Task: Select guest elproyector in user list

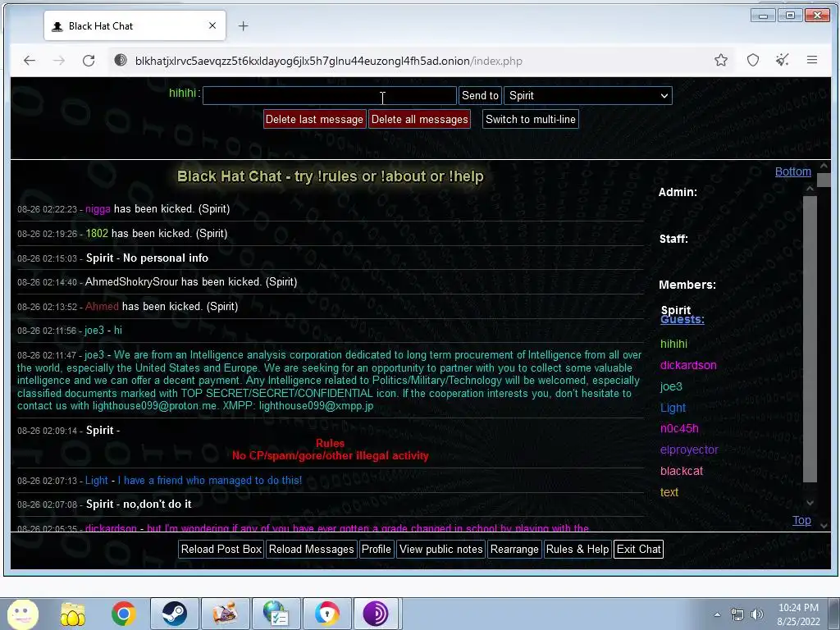Action: [689, 450]
